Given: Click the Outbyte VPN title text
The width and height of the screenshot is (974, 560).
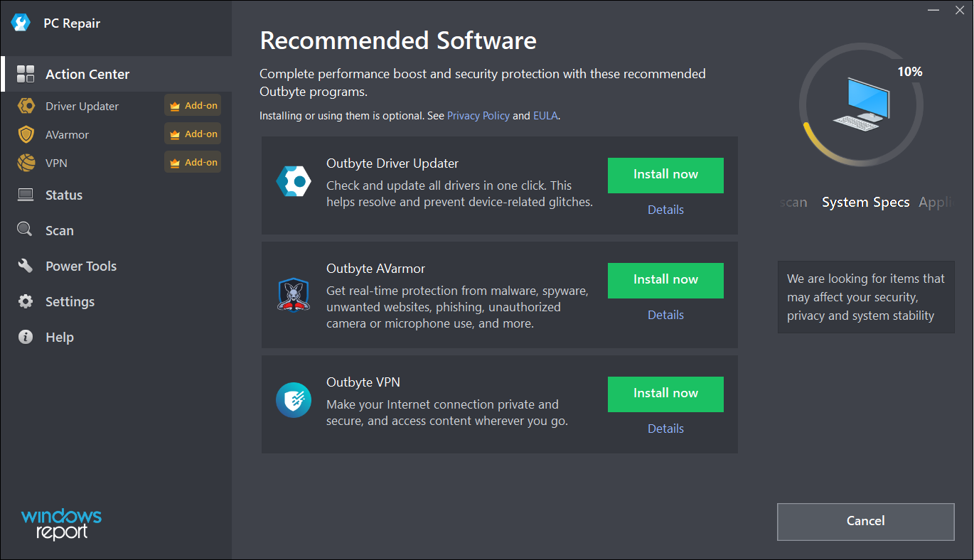Looking at the screenshot, I should [363, 382].
